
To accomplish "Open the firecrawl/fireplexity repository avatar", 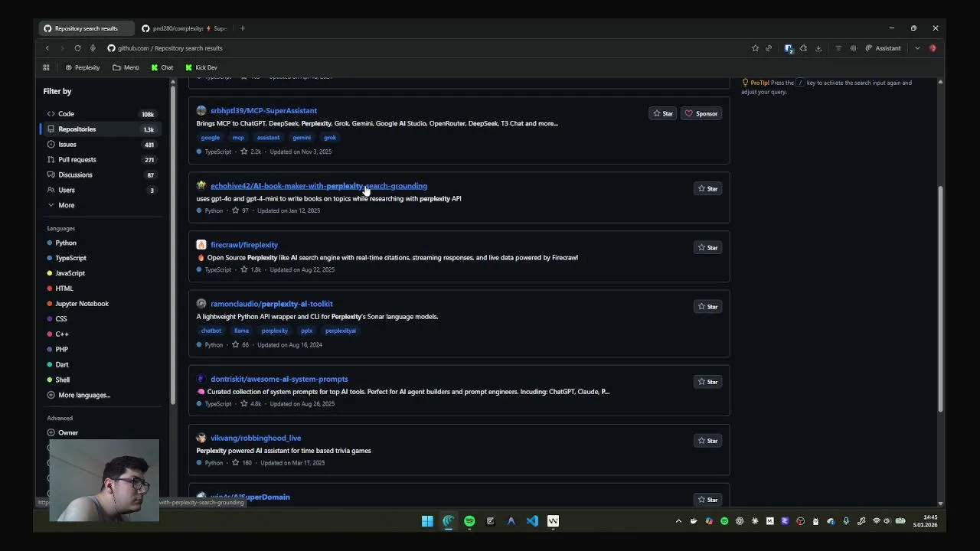I will point(201,245).
